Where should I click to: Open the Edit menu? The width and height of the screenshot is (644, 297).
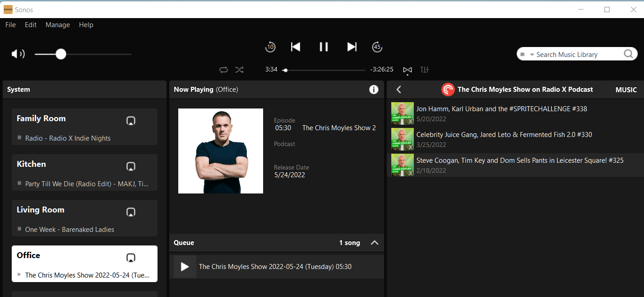point(31,25)
